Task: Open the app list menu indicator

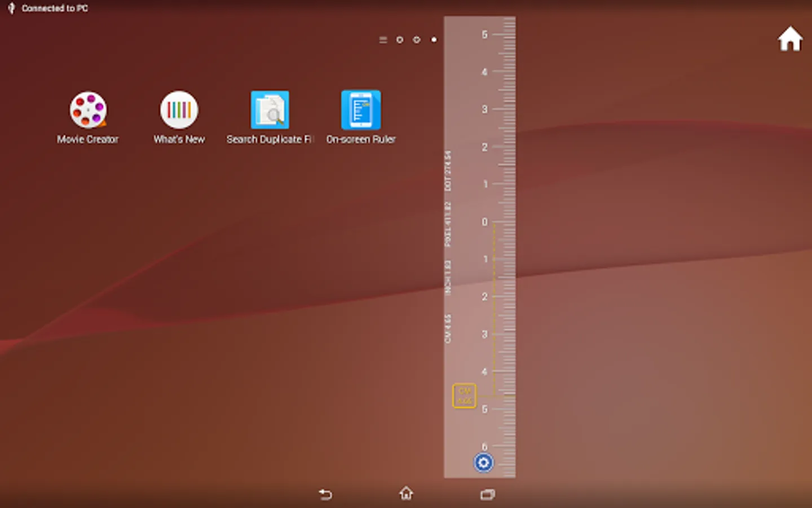Action: (x=383, y=40)
